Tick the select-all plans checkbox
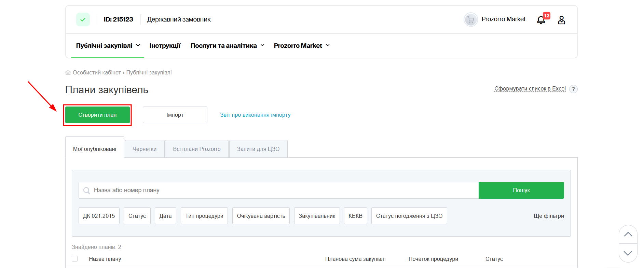The height and width of the screenshot is (268, 644). point(75,259)
